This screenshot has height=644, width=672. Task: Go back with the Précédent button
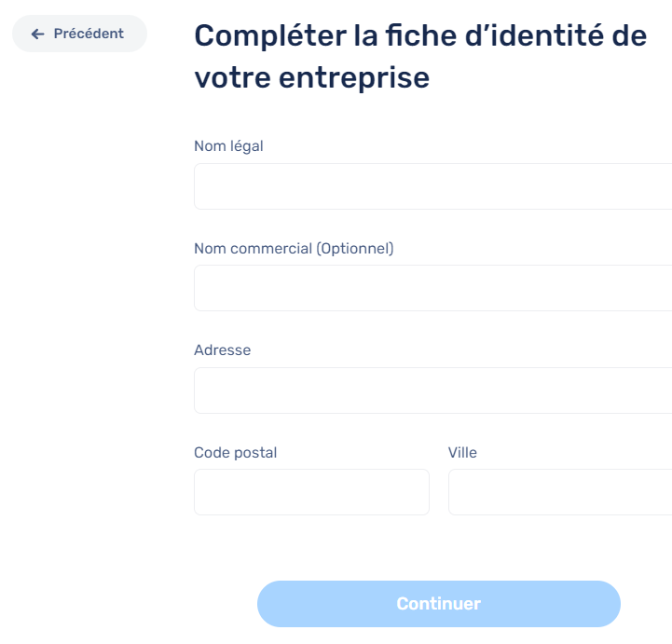point(79,34)
